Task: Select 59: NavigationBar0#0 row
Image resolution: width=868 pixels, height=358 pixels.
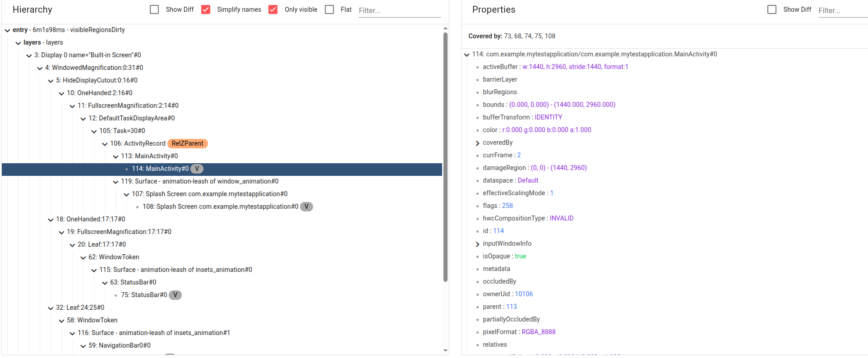Action: pyautogui.click(x=222, y=345)
